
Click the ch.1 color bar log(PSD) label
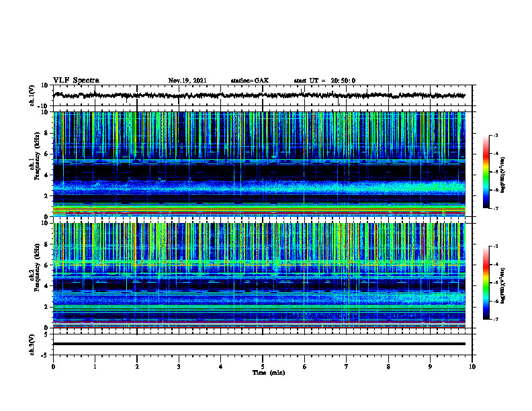(x=502, y=175)
